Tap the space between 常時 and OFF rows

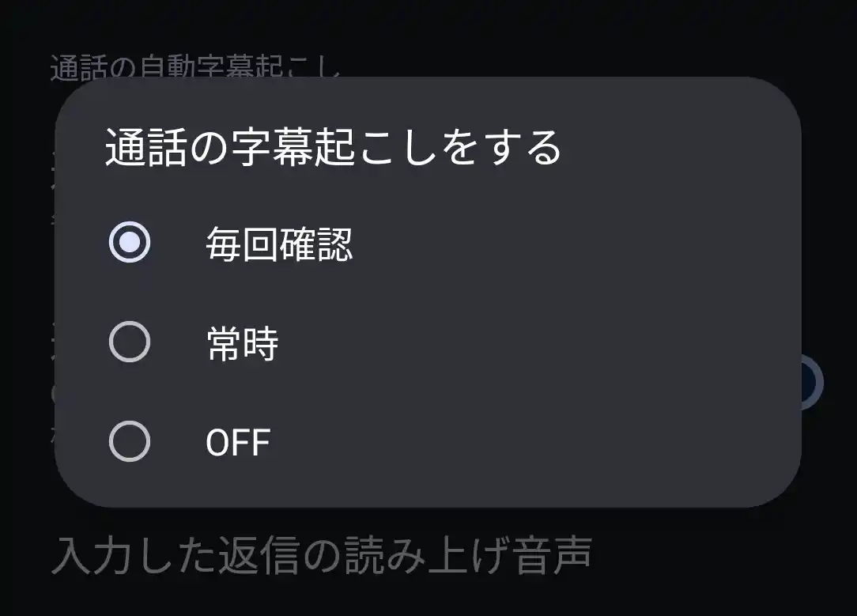tap(316, 392)
